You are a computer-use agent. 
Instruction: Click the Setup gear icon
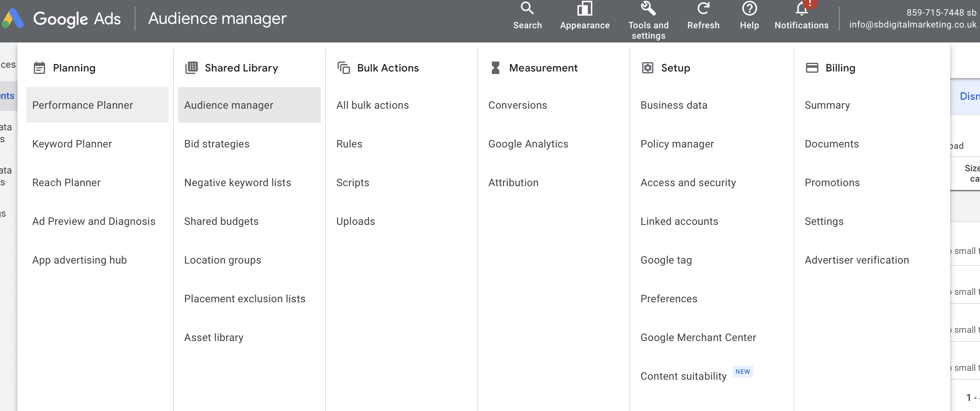647,68
